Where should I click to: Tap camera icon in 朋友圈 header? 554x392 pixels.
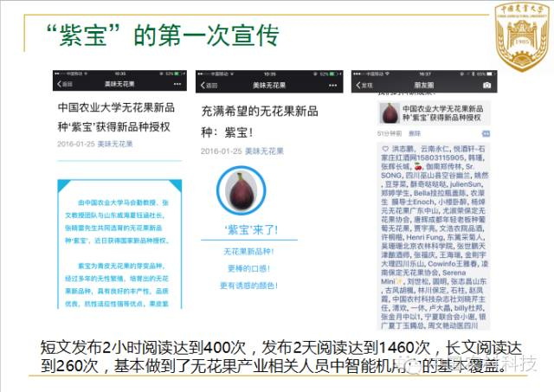click(486, 85)
